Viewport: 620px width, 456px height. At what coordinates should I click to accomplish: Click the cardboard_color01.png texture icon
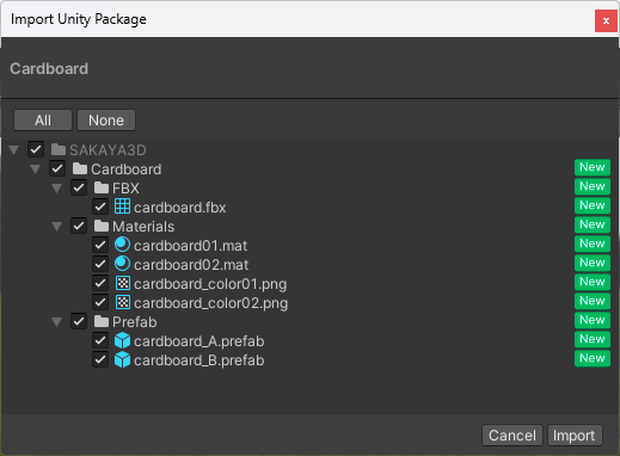pyautogui.click(x=123, y=283)
